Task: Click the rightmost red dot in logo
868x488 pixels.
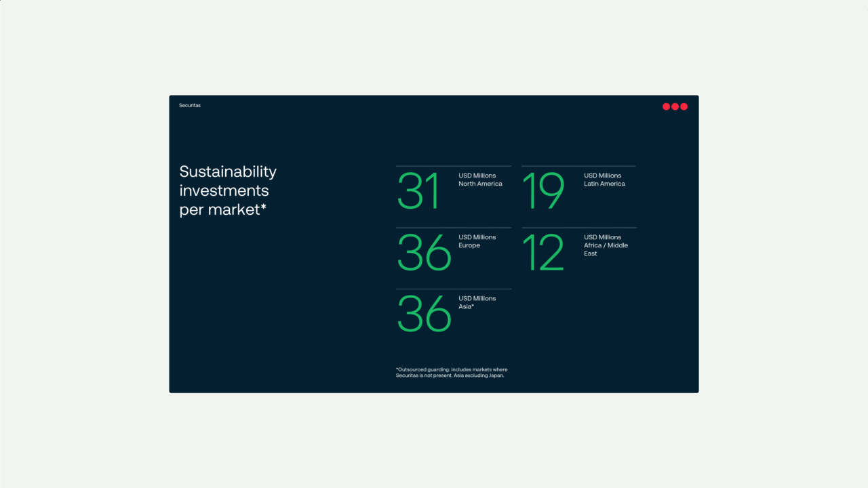Action: pyautogui.click(x=684, y=106)
